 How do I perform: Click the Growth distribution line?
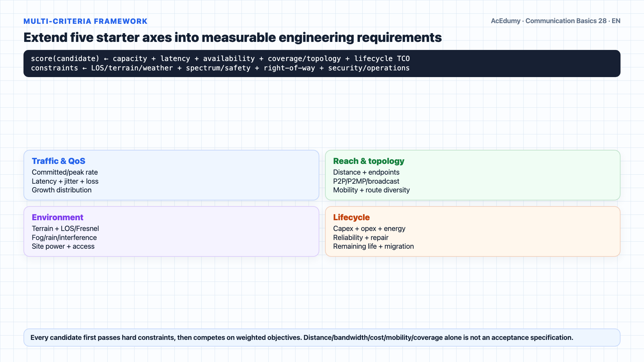pyautogui.click(x=62, y=190)
